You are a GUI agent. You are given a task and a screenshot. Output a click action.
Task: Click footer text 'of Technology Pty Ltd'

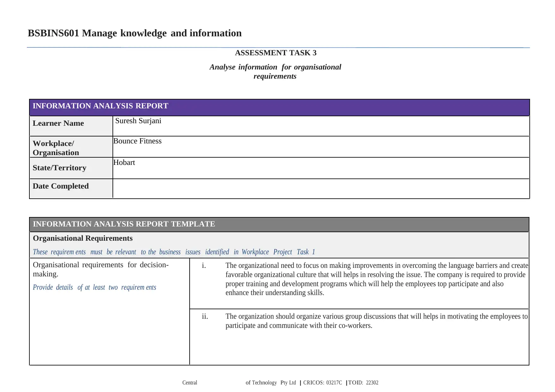[271, 383]
